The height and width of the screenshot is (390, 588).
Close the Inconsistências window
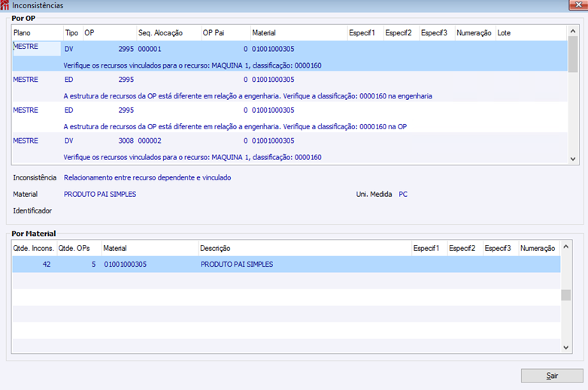[578, 5]
